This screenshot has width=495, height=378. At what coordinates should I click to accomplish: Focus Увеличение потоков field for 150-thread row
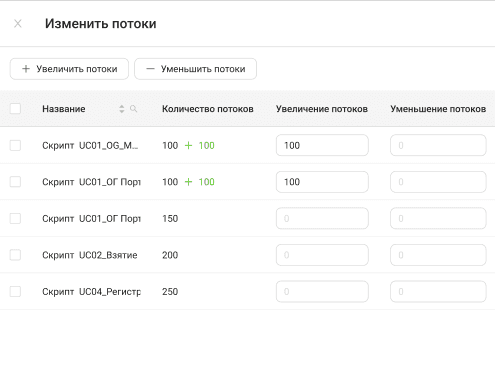pos(322,218)
